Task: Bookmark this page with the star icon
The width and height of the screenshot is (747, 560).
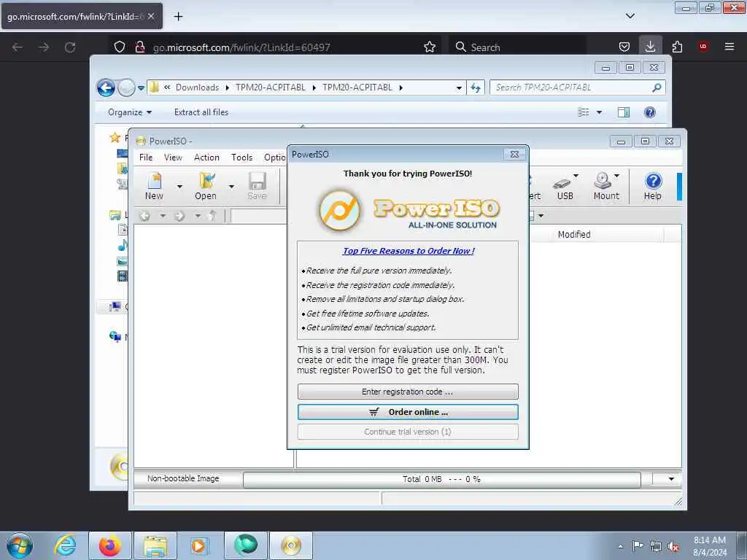Action: [430, 47]
